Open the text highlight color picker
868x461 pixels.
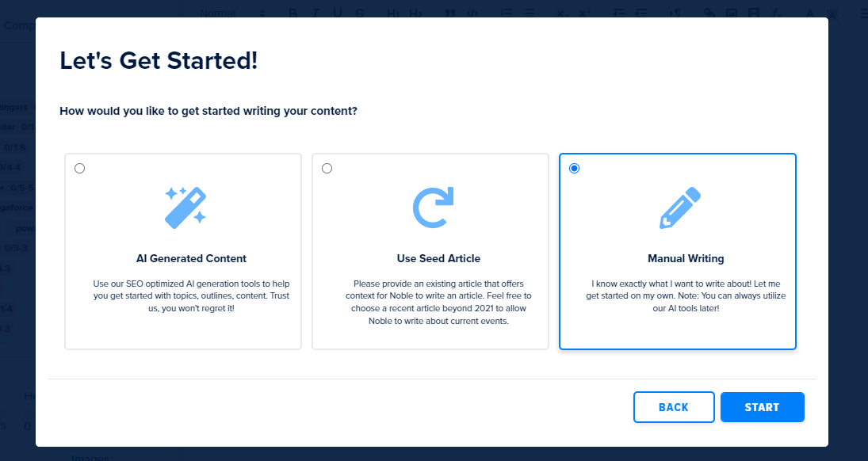[832, 13]
